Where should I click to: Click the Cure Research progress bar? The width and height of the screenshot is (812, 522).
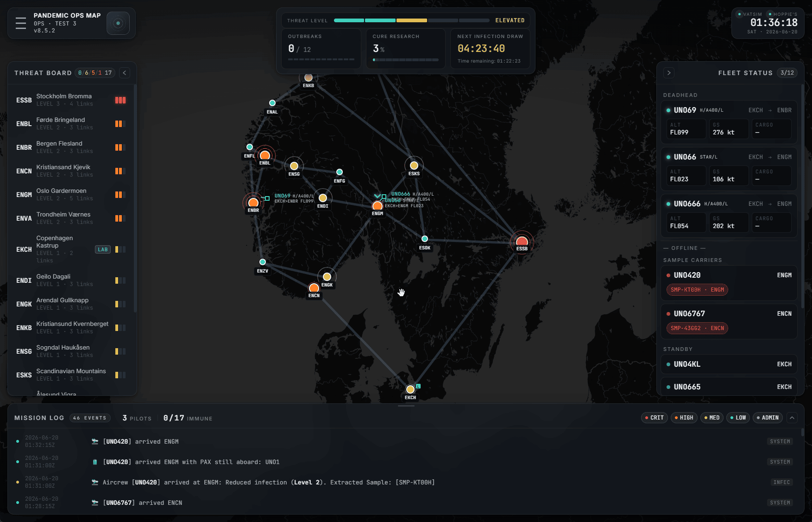(405, 59)
